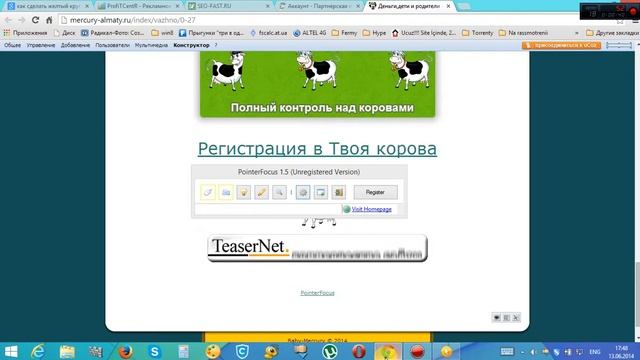The image size is (640, 360).
Task: Open uTorrent from the taskbar
Action: click(330, 351)
